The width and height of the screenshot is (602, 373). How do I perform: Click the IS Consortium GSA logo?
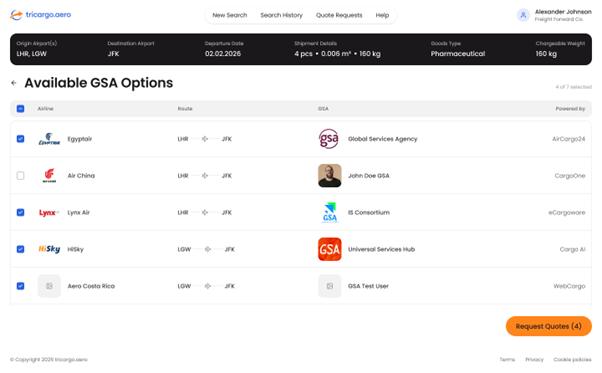(329, 213)
